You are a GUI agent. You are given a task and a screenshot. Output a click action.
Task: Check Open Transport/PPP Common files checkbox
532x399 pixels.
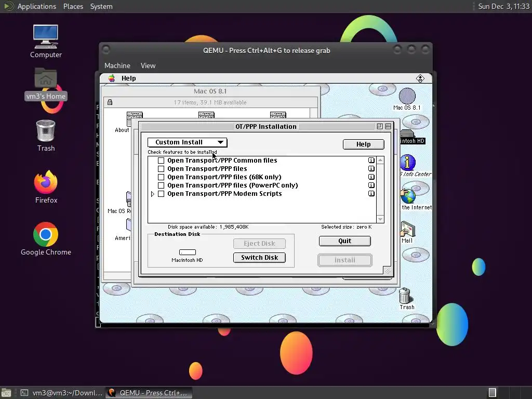pos(161,161)
